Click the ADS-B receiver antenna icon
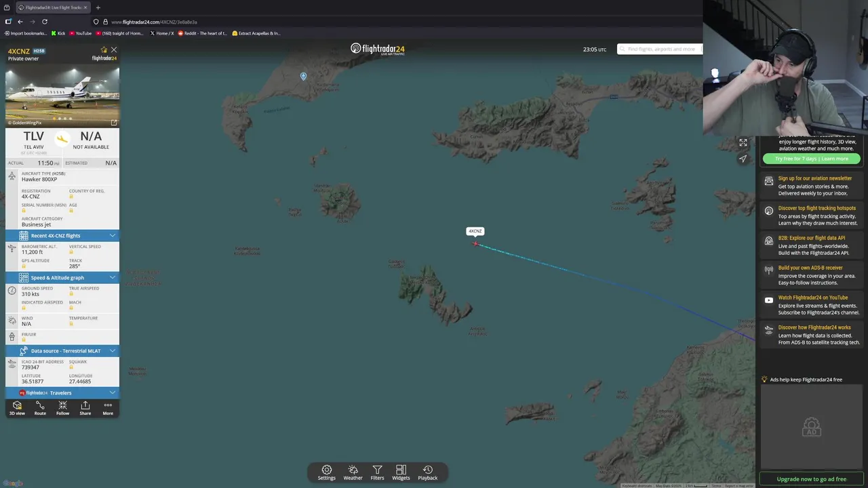Screen dimensions: 868x488 pos(768,270)
